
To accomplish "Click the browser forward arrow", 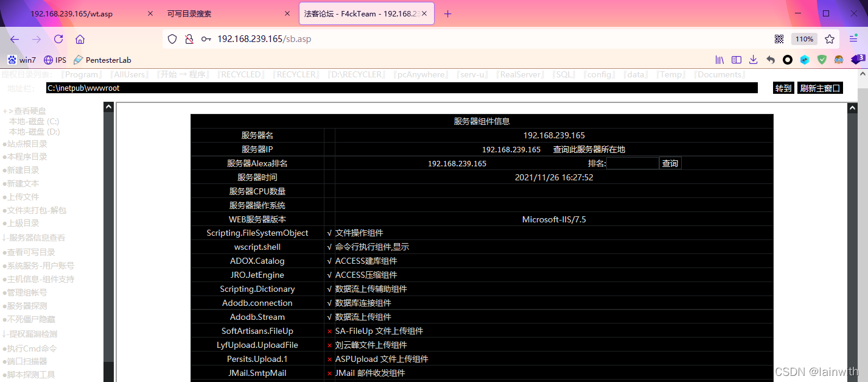I will (37, 39).
